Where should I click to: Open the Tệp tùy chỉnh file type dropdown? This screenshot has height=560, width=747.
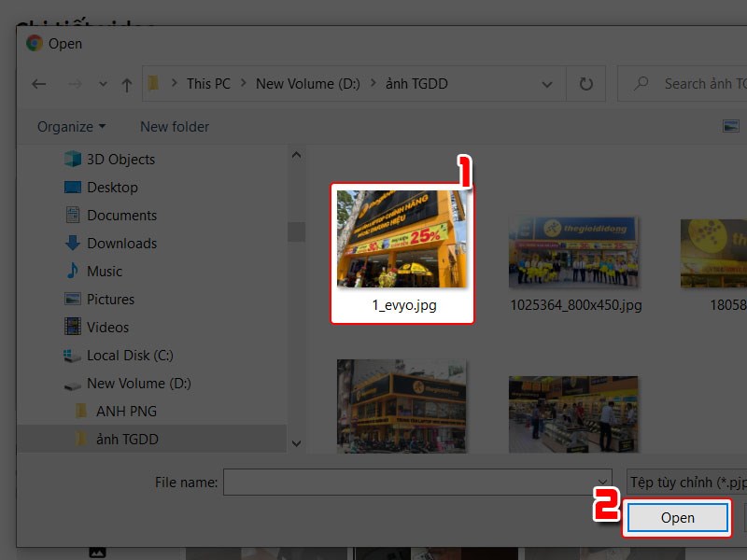pyautogui.click(x=686, y=482)
